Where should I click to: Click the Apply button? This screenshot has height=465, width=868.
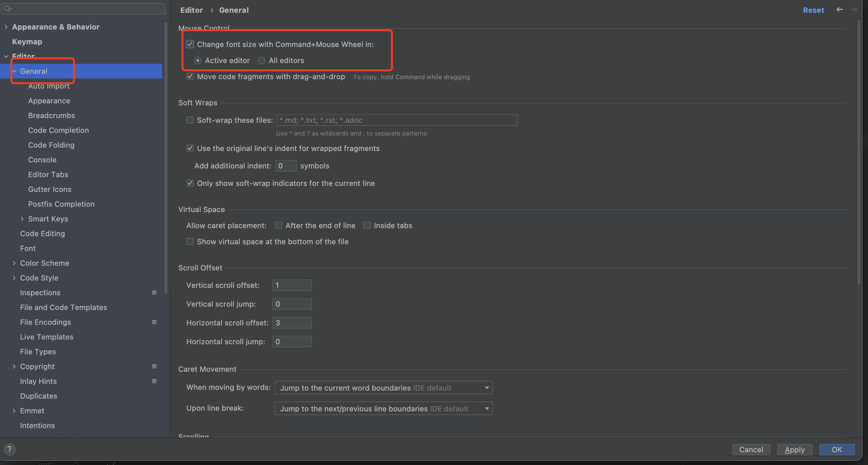click(x=794, y=450)
